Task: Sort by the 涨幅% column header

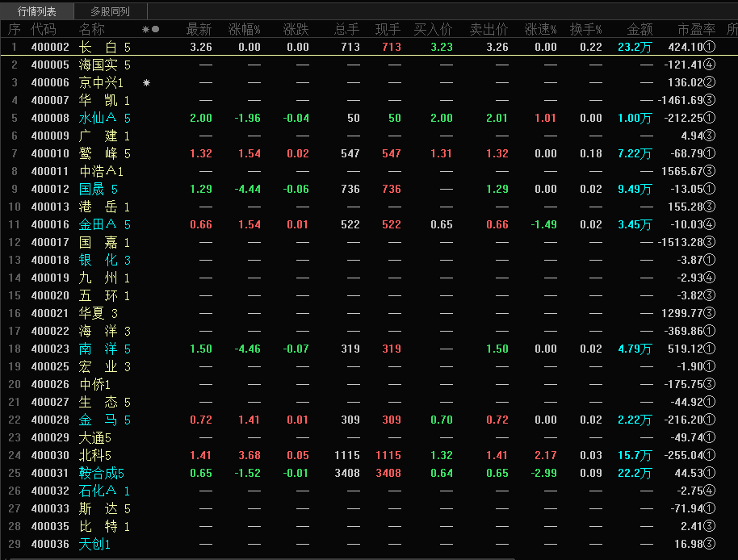Action: [x=244, y=29]
